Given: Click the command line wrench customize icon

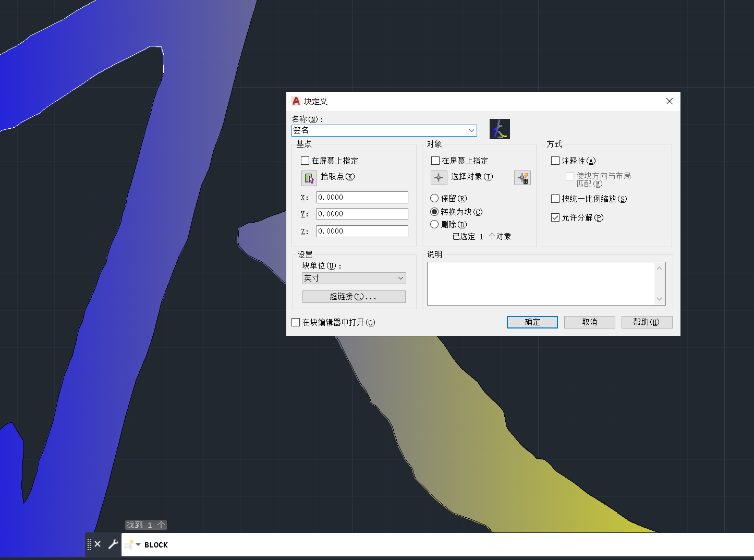Looking at the screenshot, I should click(x=113, y=544).
